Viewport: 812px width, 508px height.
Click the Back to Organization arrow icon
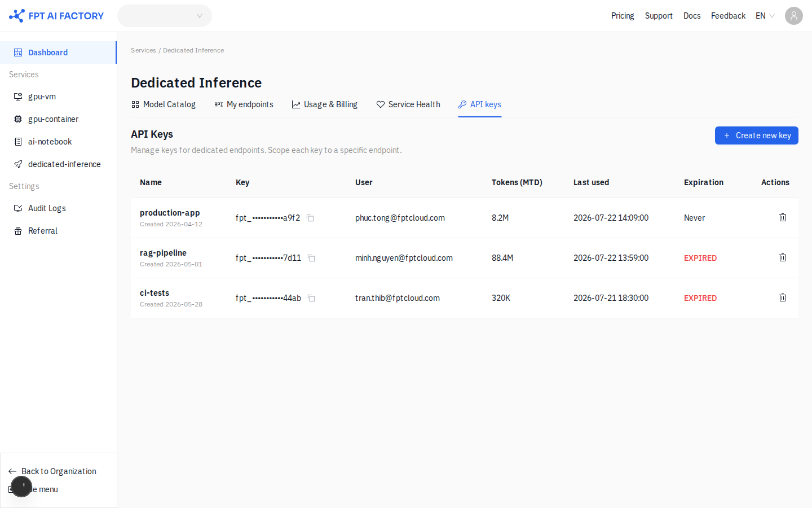pyautogui.click(x=12, y=471)
